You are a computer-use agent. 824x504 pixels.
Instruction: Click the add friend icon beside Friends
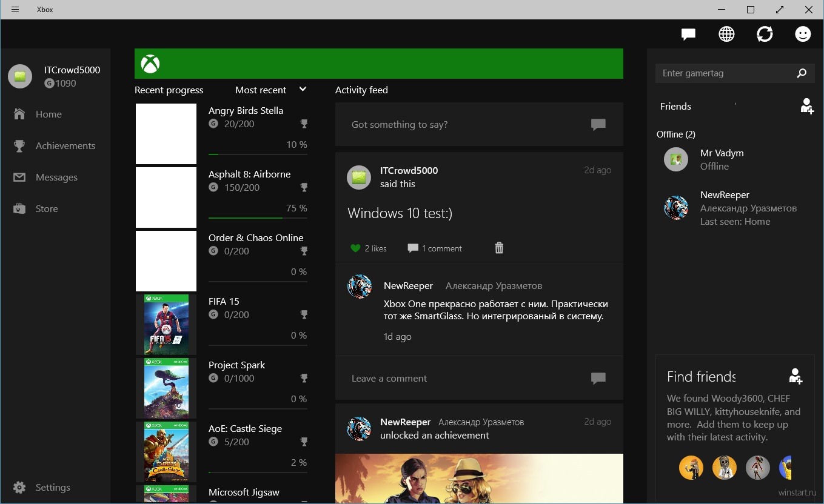tap(806, 106)
